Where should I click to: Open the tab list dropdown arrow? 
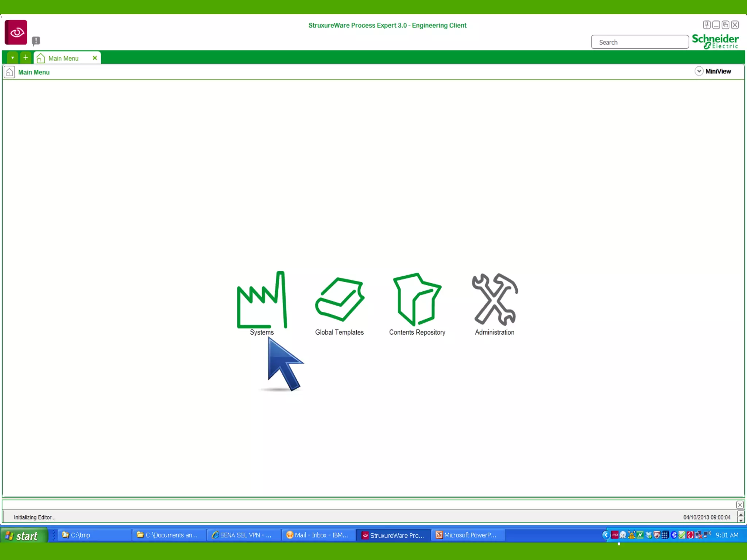12,58
